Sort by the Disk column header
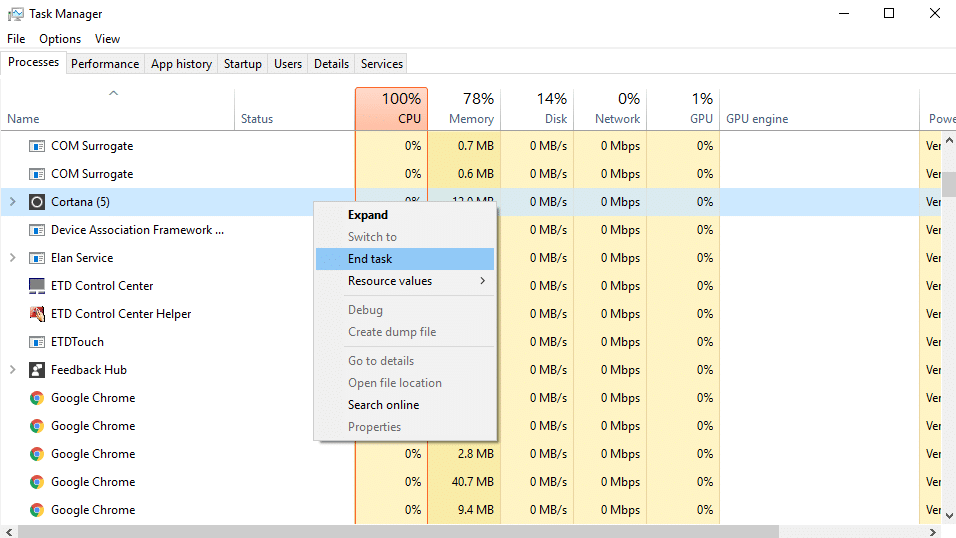The height and width of the screenshot is (538, 956). click(537, 109)
